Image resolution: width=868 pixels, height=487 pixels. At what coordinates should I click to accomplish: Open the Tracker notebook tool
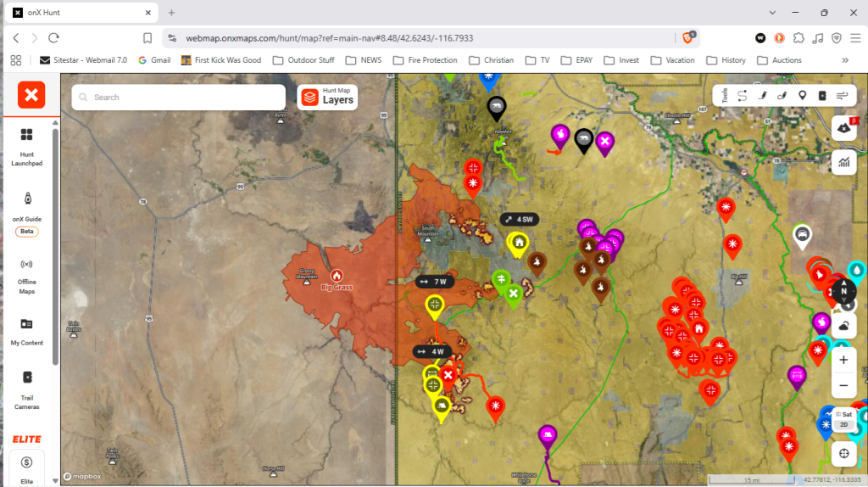click(822, 96)
